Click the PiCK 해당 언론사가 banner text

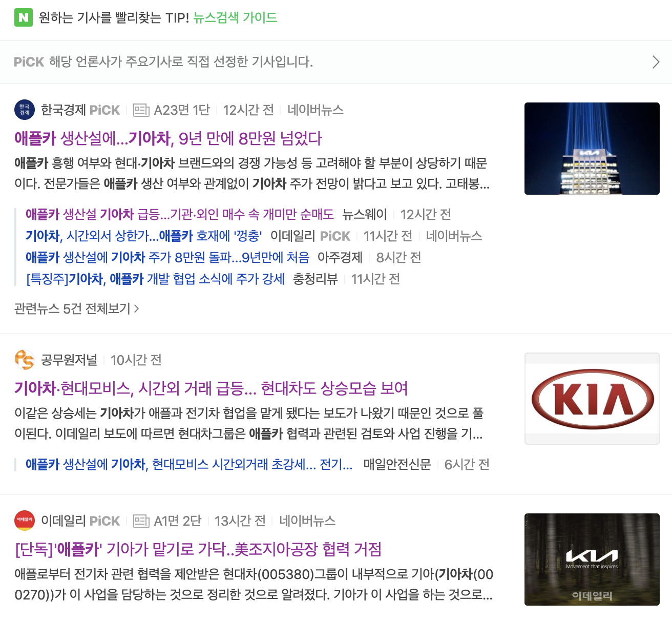pyautogui.click(x=163, y=62)
